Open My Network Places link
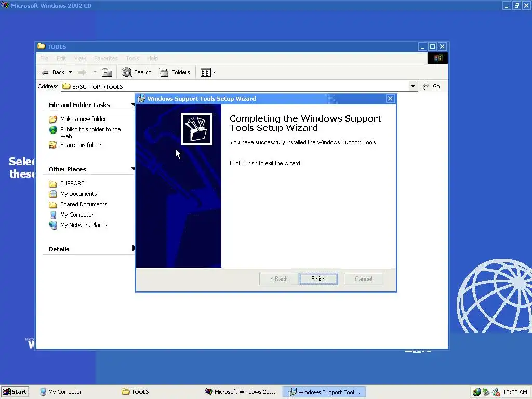The image size is (532, 399). [x=84, y=225]
